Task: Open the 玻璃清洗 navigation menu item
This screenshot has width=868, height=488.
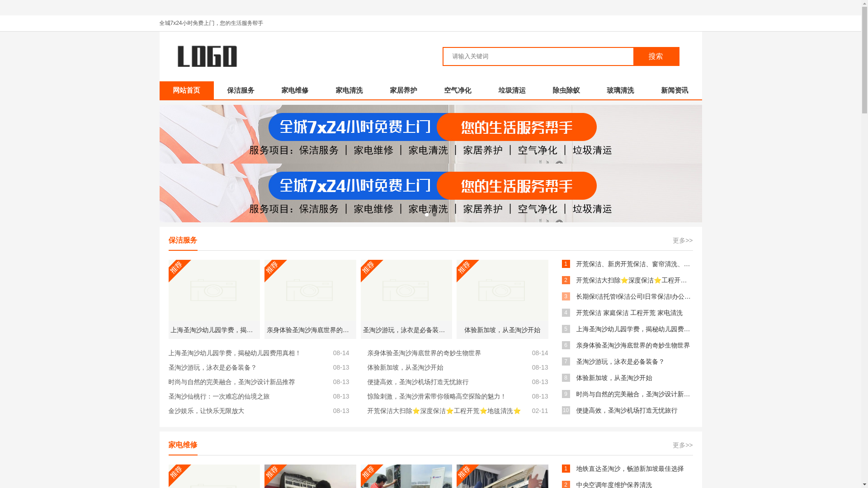Action: (x=620, y=90)
